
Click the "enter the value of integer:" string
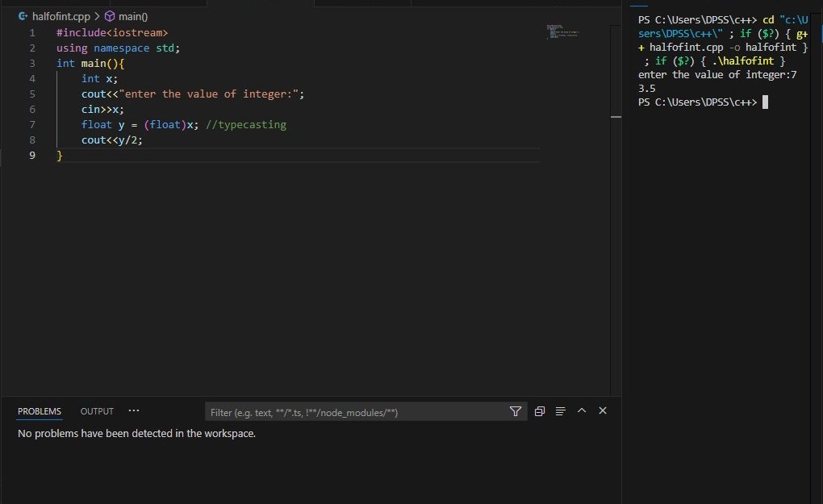[209, 94]
